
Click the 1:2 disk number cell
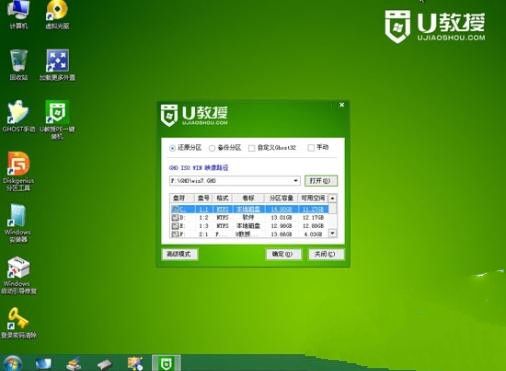click(204, 218)
